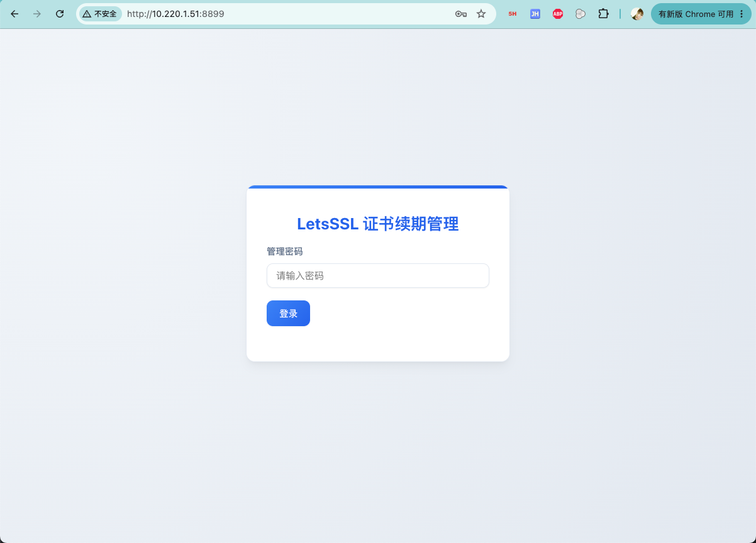Open the saved passwords key icon
This screenshot has width=756, height=543.
click(461, 14)
